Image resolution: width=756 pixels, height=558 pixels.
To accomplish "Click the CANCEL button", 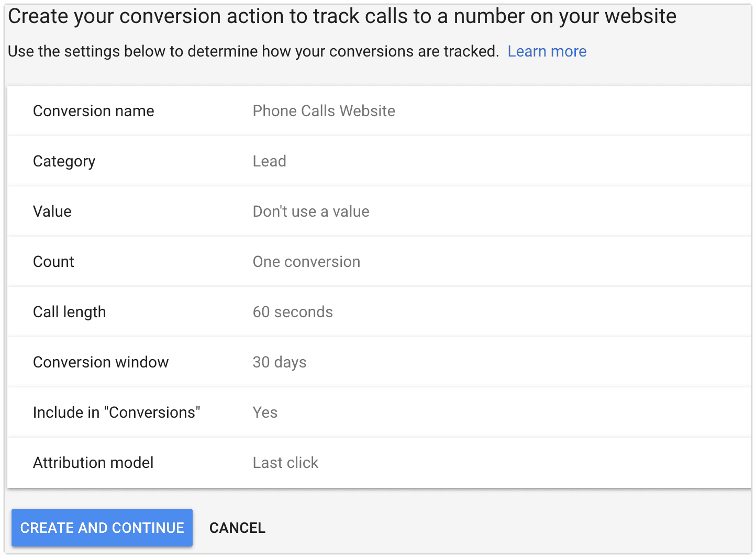I will 237,528.
